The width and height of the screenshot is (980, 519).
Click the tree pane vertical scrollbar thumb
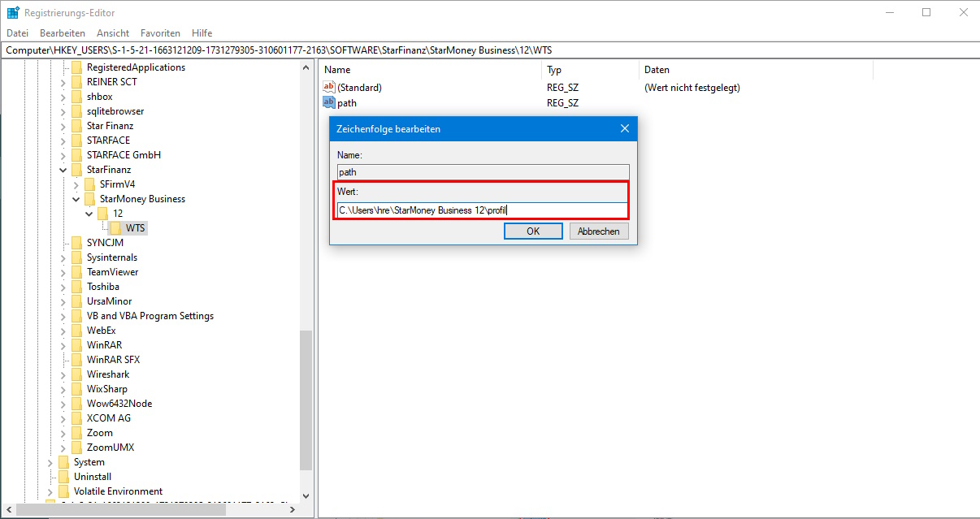(x=306, y=400)
